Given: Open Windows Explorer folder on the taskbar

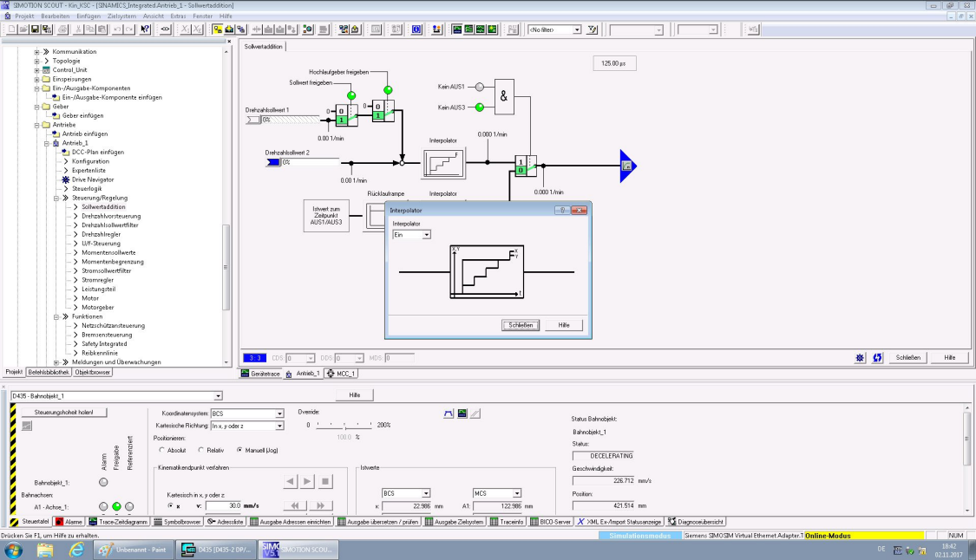Looking at the screenshot, I should [x=45, y=550].
